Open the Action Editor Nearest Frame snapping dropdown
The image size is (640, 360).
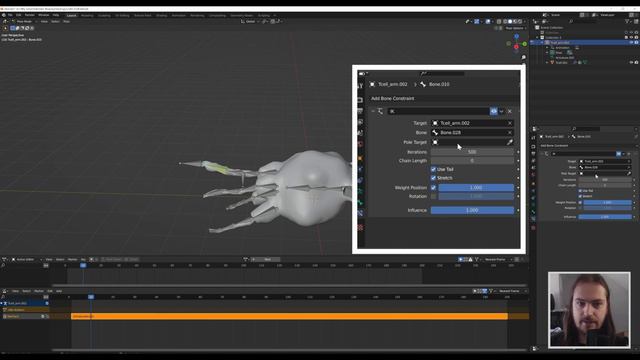pyautogui.click(x=497, y=259)
